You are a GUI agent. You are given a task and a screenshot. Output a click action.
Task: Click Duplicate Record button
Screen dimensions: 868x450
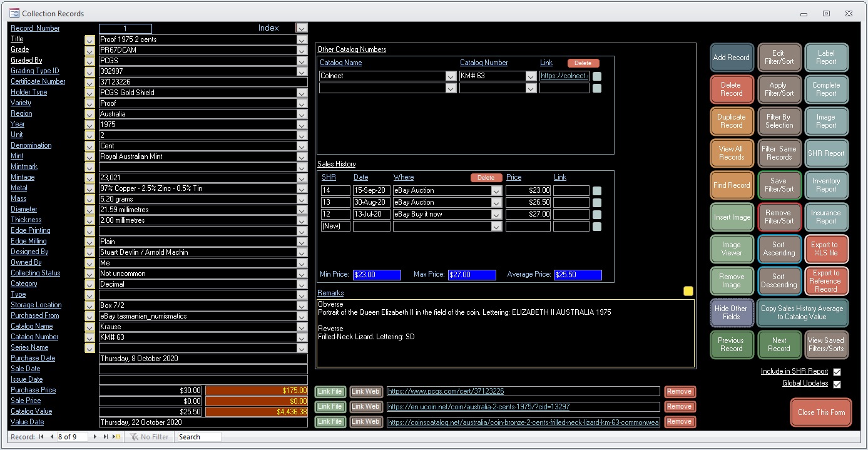point(731,121)
